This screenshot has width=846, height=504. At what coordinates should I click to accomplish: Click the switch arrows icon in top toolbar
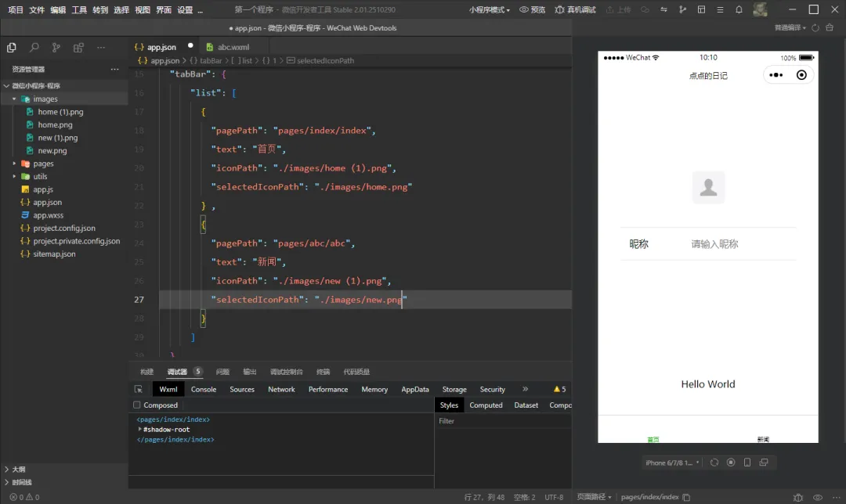(x=663, y=9)
